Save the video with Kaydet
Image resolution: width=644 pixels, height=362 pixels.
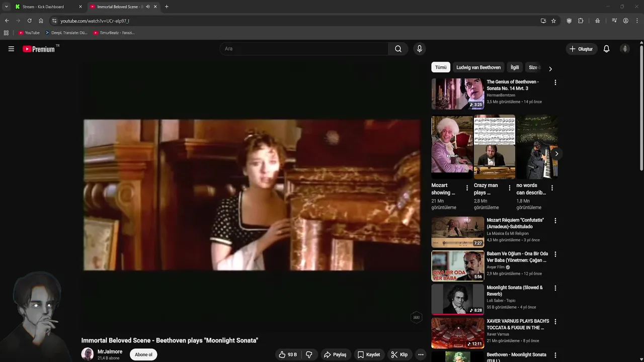point(369,354)
